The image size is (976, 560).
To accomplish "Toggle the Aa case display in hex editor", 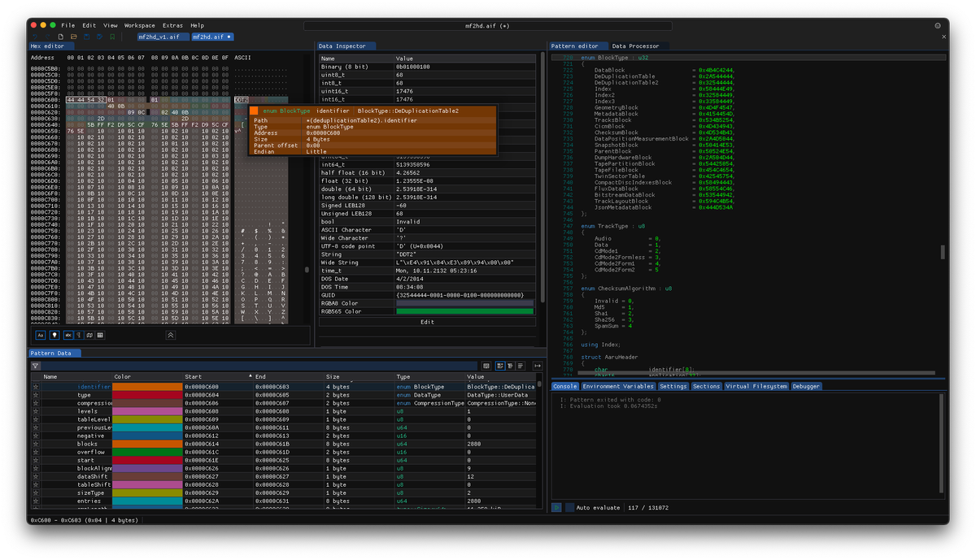I will 40,335.
